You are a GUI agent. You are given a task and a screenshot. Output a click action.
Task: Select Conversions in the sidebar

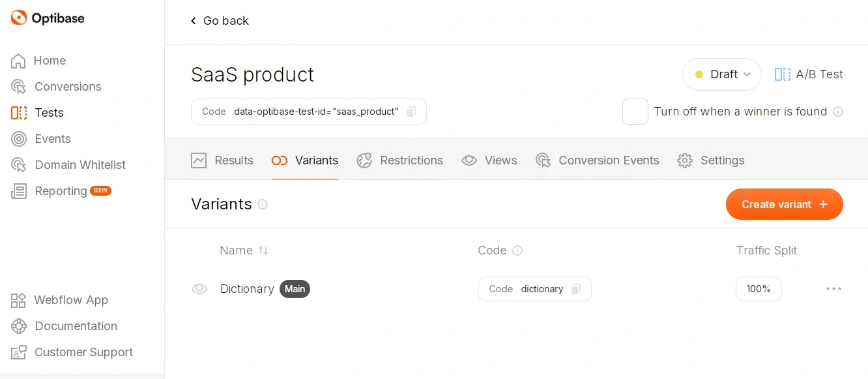click(67, 87)
